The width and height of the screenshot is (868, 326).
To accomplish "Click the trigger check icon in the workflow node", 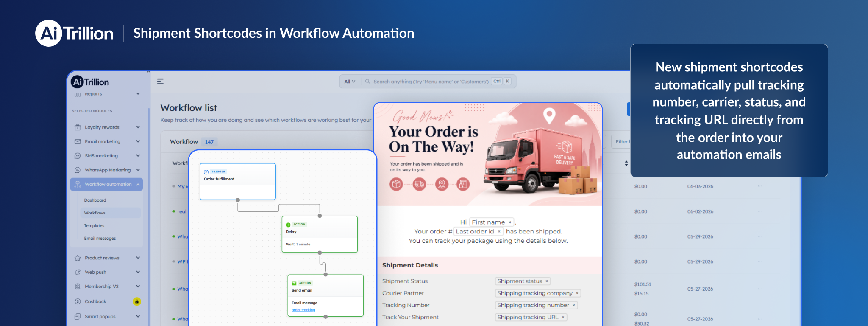I will tap(206, 172).
